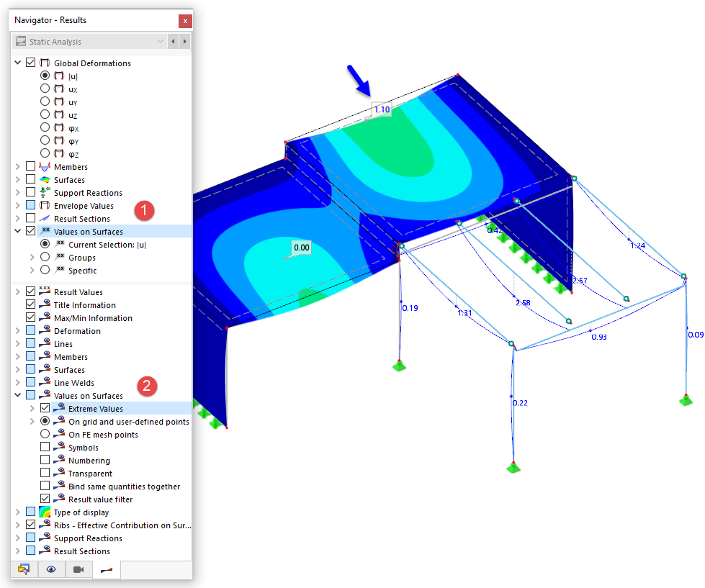Select On FE mesh points radio button
The width and height of the screenshot is (705, 588).
pos(45,434)
